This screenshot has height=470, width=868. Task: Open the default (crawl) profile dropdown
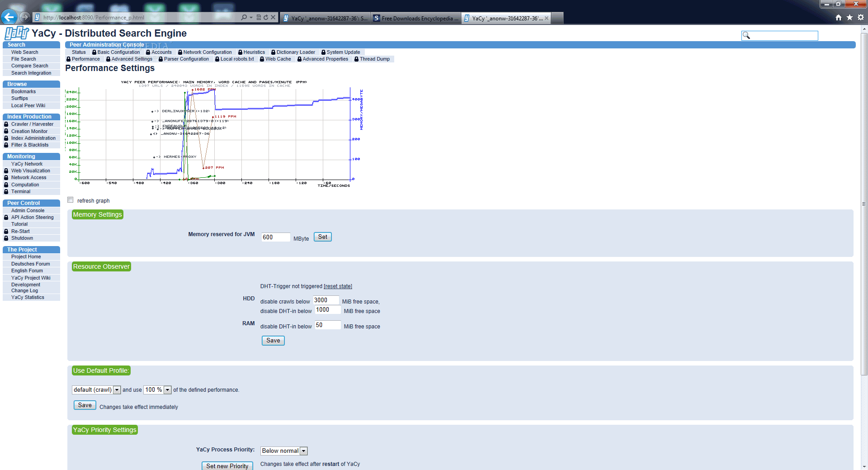(x=96, y=389)
